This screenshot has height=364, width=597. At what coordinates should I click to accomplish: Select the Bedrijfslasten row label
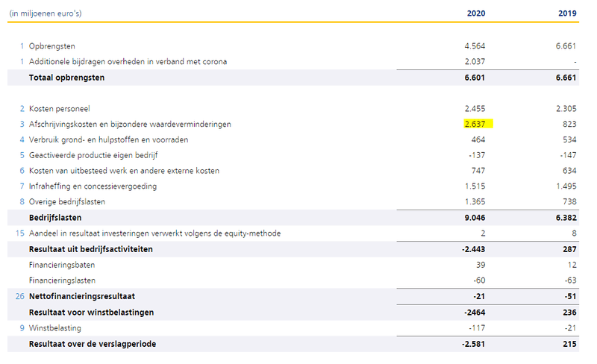[54, 218]
